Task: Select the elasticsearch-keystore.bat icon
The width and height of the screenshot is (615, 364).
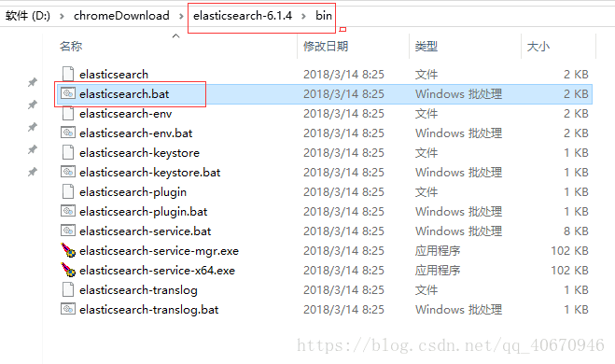Action: (x=68, y=172)
